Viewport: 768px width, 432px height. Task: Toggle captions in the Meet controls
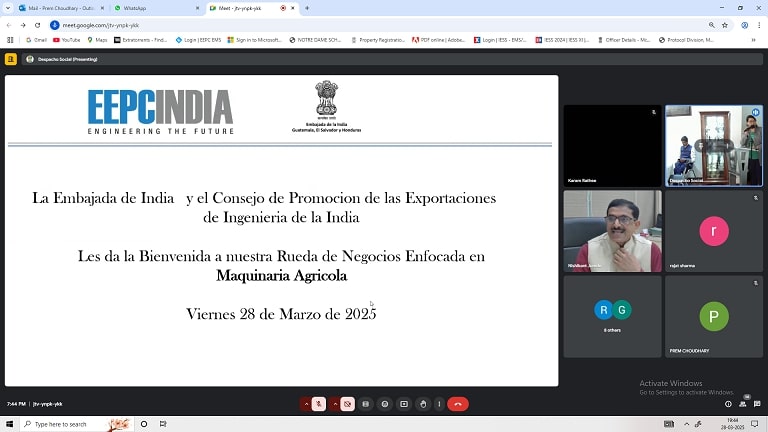pyautogui.click(x=365, y=404)
